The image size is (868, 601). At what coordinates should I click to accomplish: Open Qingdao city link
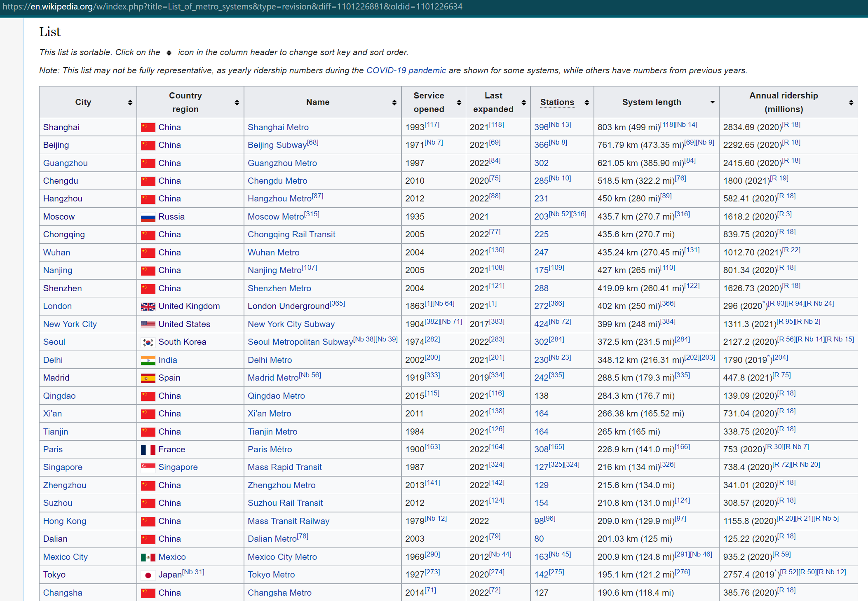[59, 396]
